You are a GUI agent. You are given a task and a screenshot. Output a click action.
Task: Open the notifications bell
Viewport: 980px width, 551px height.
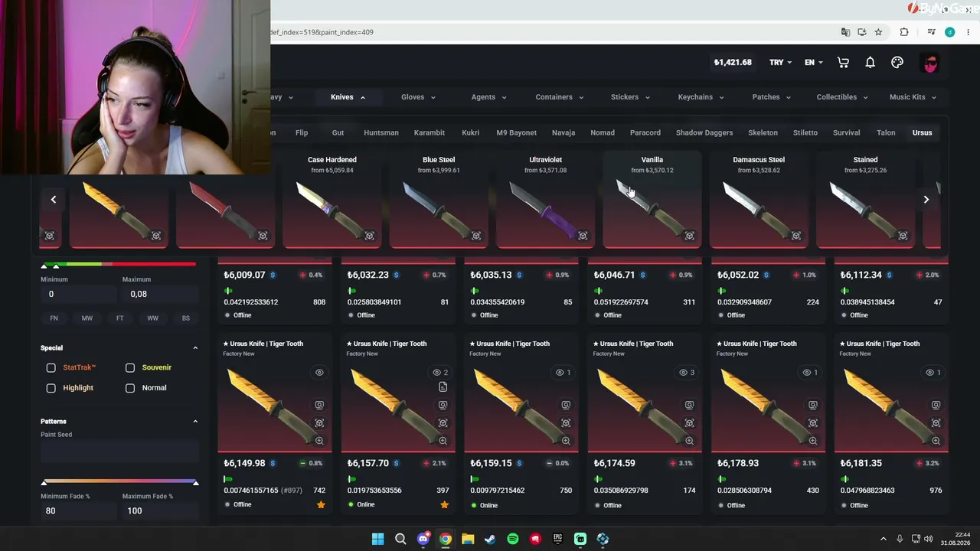click(870, 63)
